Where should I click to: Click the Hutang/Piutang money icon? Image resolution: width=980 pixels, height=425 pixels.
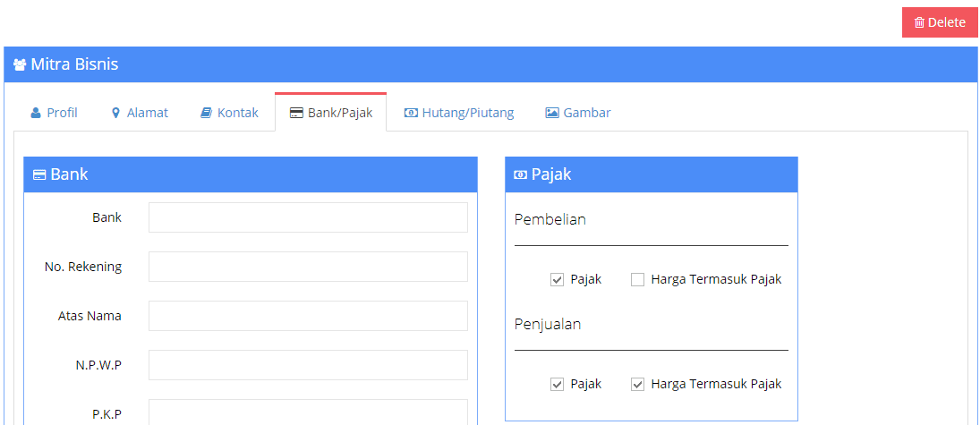coord(411,113)
